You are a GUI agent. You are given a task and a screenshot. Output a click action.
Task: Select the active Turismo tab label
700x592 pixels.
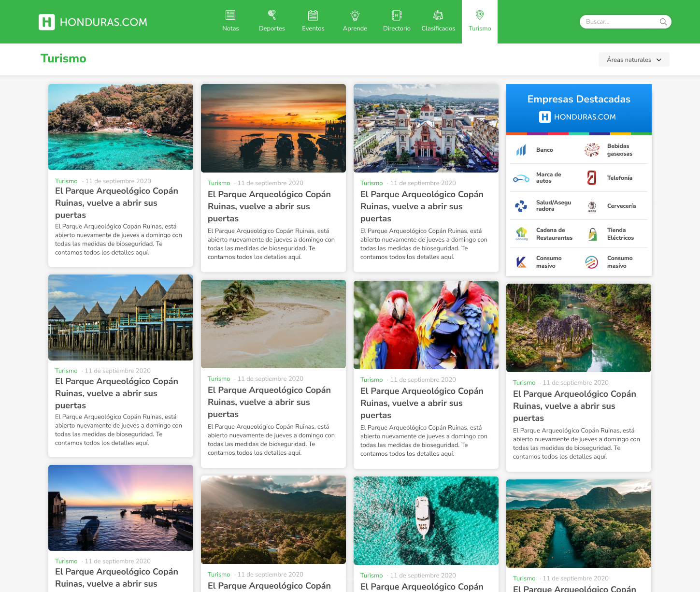click(x=480, y=29)
